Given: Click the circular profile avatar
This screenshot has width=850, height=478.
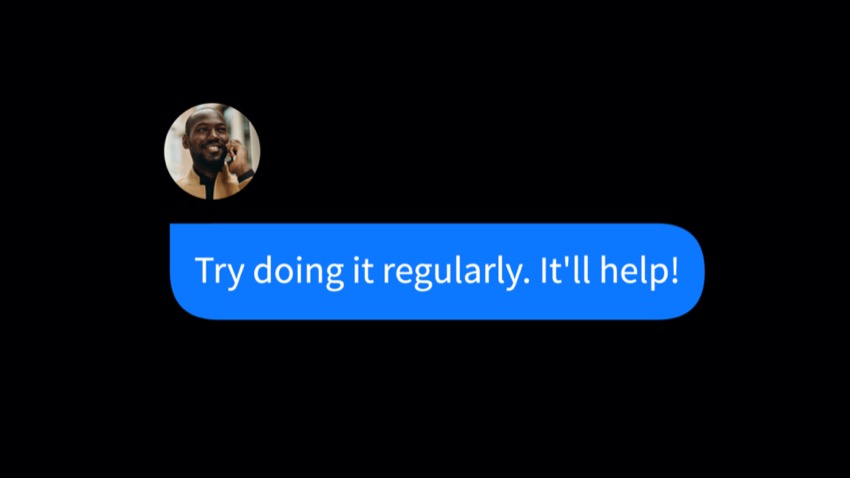Looking at the screenshot, I should (x=212, y=151).
